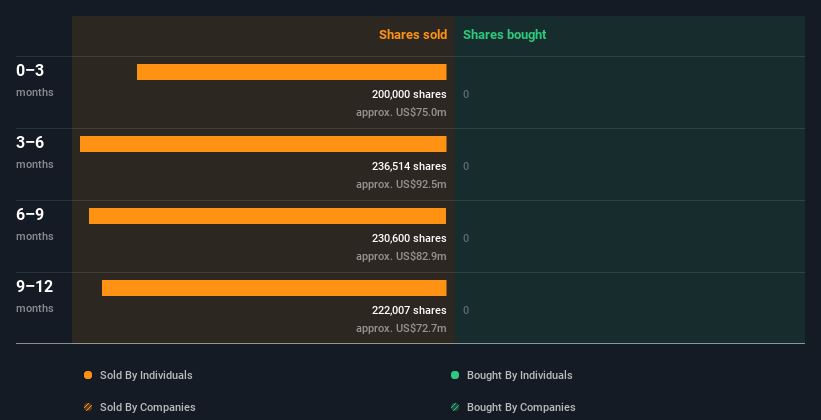Click the 3–6 months row label

[x=35, y=152]
